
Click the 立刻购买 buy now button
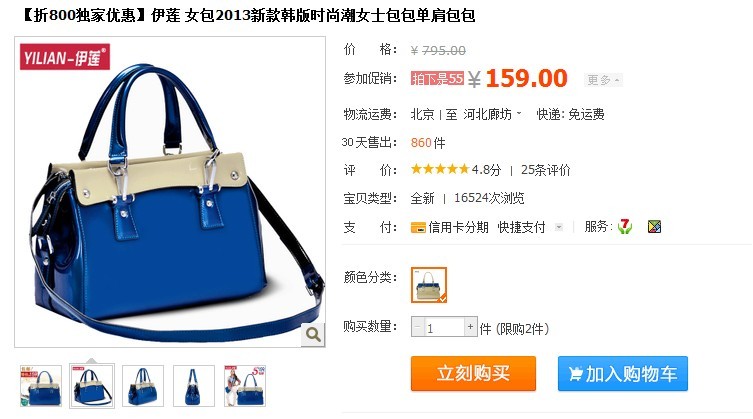tap(473, 373)
